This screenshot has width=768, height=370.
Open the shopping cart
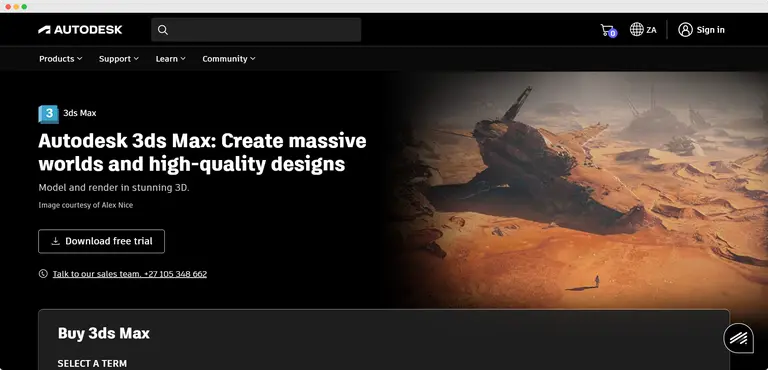pyautogui.click(x=608, y=30)
